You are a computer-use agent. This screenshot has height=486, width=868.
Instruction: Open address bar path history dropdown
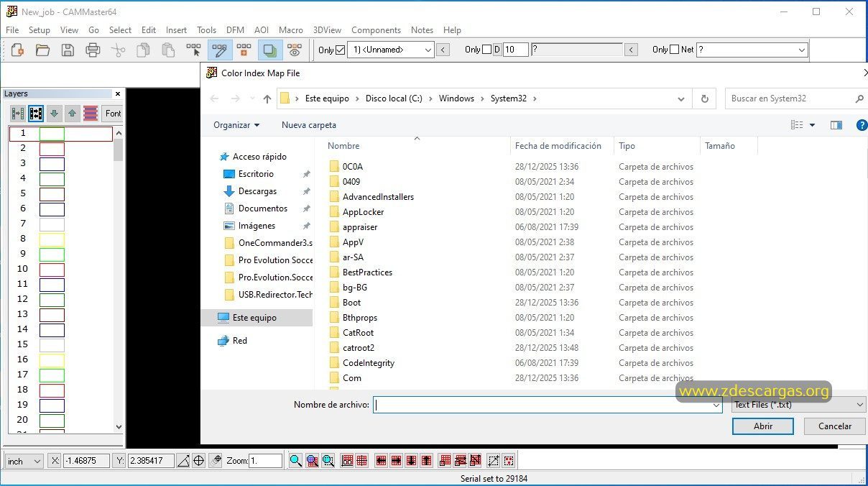tap(681, 99)
